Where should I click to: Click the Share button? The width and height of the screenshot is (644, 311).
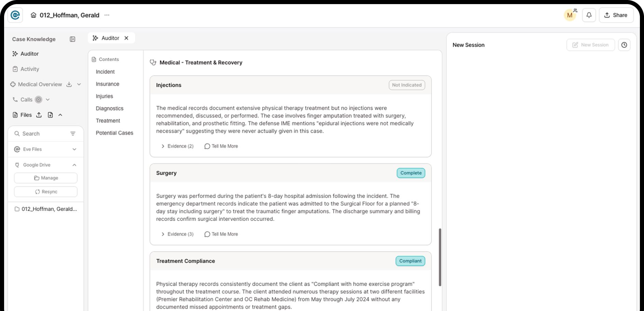[616, 15]
